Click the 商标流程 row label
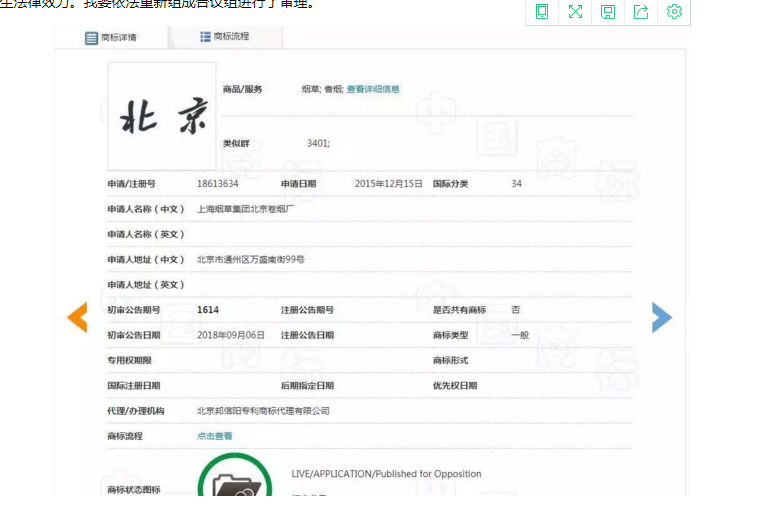 point(125,436)
